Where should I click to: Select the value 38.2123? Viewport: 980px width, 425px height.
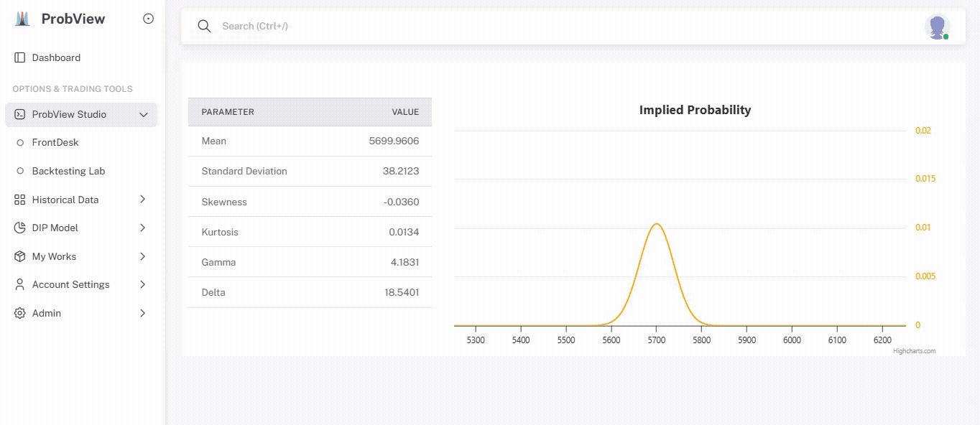coord(401,171)
